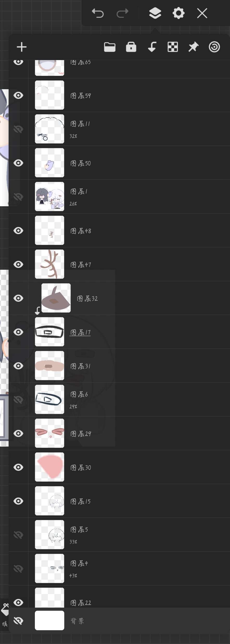The width and height of the screenshot is (230, 644).
Task: Show the hidden 背景 background layer
Action: 18,621
